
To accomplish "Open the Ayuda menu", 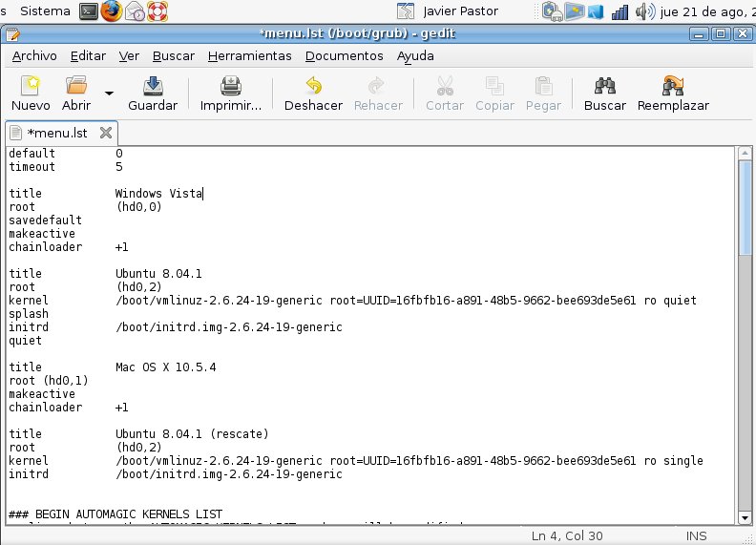I will (x=415, y=56).
